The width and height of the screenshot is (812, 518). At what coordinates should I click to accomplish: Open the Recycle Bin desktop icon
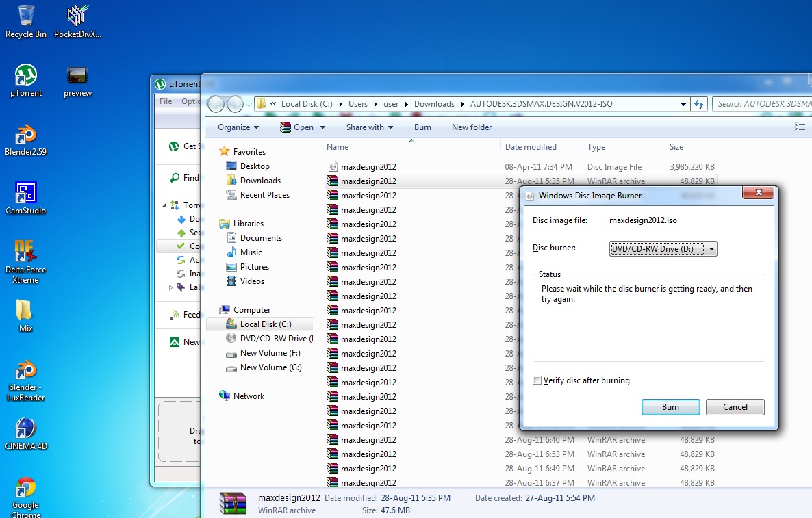click(x=26, y=22)
